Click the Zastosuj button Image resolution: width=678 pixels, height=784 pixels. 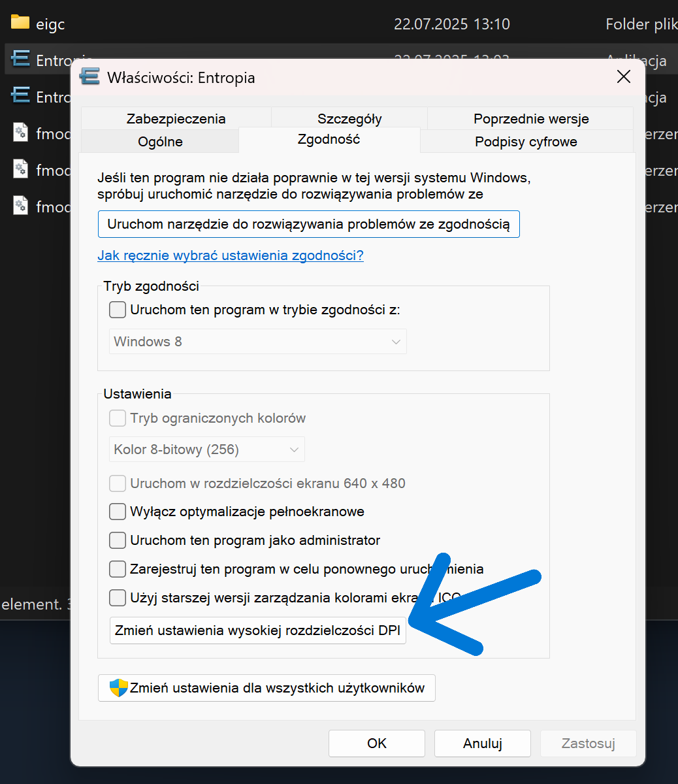tap(589, 743)
